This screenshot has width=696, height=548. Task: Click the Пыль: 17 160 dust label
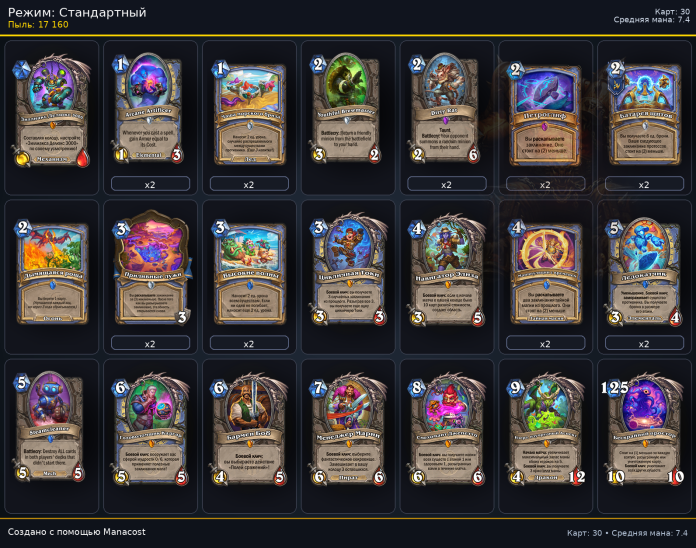pyautogui.click(x=38, y=25)
